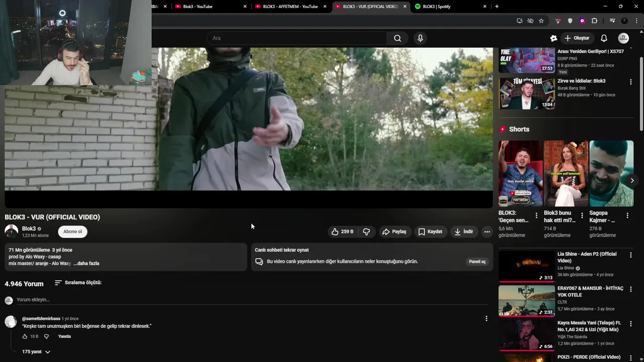Open Sıralama ölçütü sort menu
Screen dimensions: 644x362
pos(78,283)
